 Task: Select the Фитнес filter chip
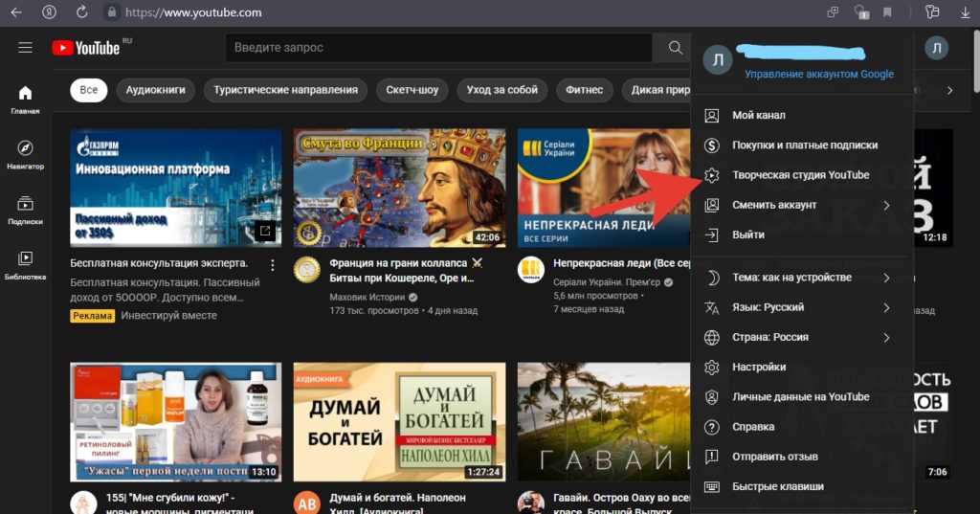point(584,90)
